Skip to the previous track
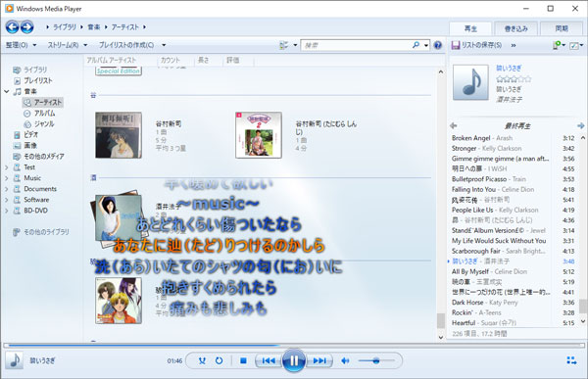Image resolution: width=588 pixels, height=379 pixels. point(269,360)
